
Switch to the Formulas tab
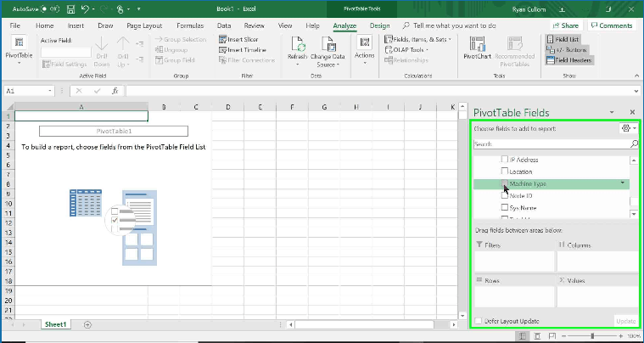190,25
